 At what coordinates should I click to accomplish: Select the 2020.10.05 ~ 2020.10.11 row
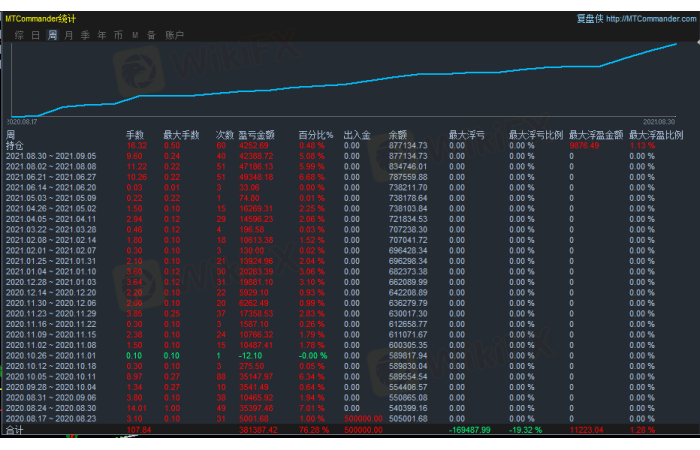(346, 377)
